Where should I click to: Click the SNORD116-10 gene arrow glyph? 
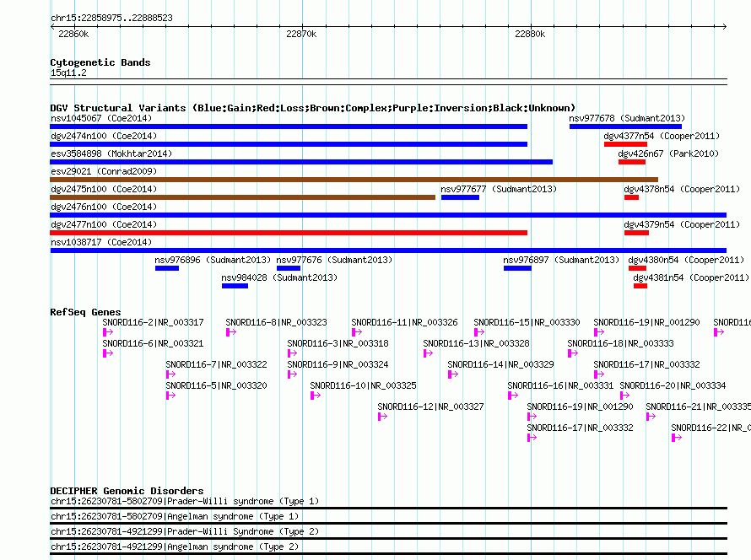click(315, 396)
